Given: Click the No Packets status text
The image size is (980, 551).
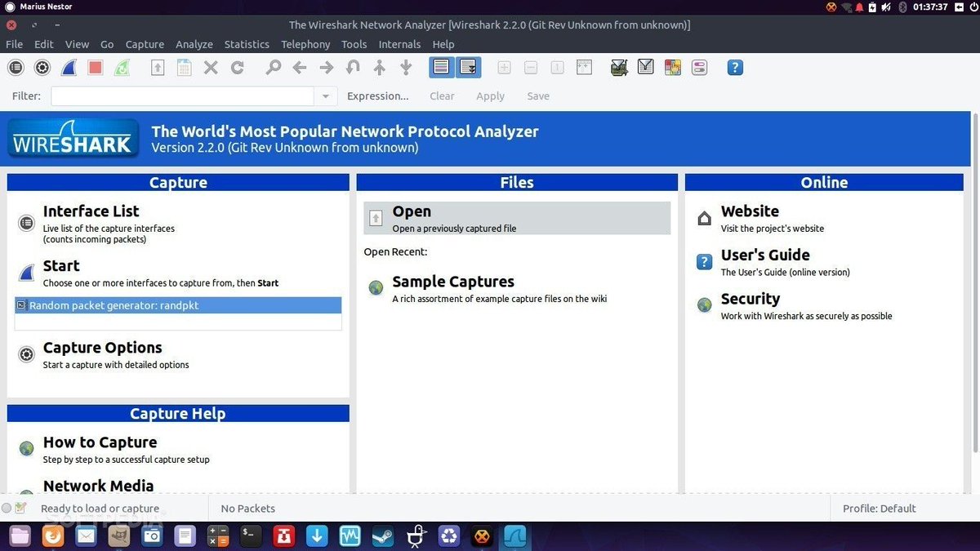Looking at the screenshot, I should tap(248, 509).
